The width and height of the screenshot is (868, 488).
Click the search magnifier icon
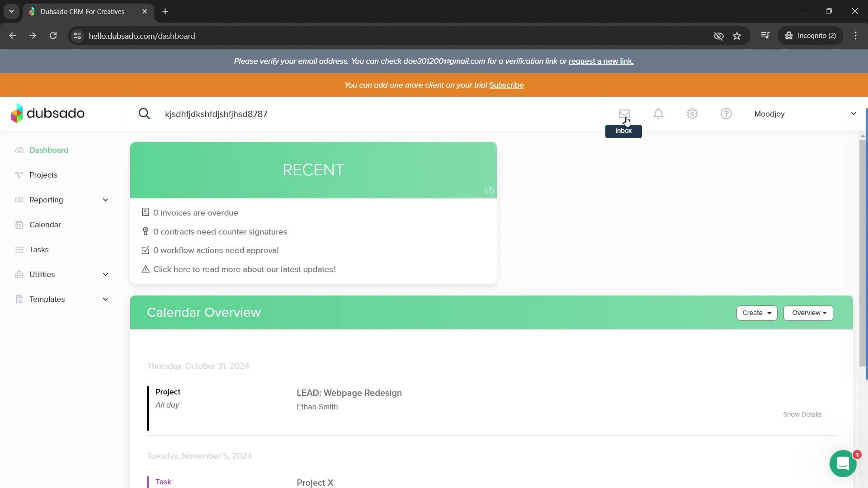click(x=144, y=114)
